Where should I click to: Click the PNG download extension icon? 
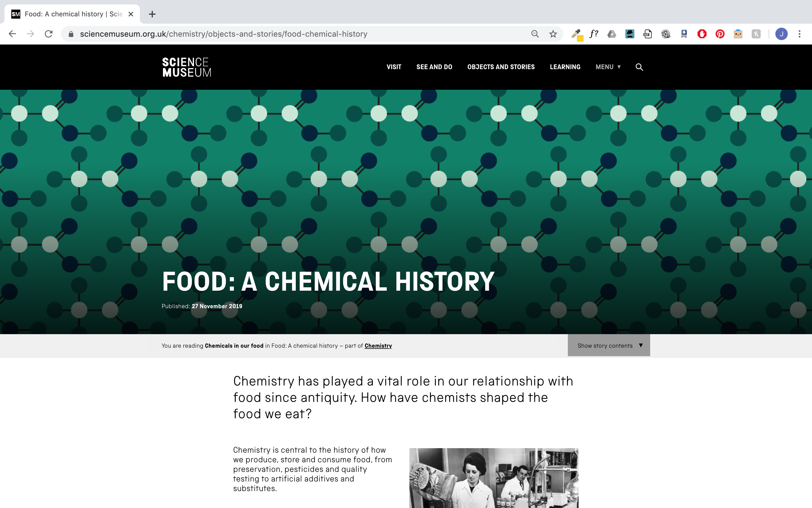684,34
